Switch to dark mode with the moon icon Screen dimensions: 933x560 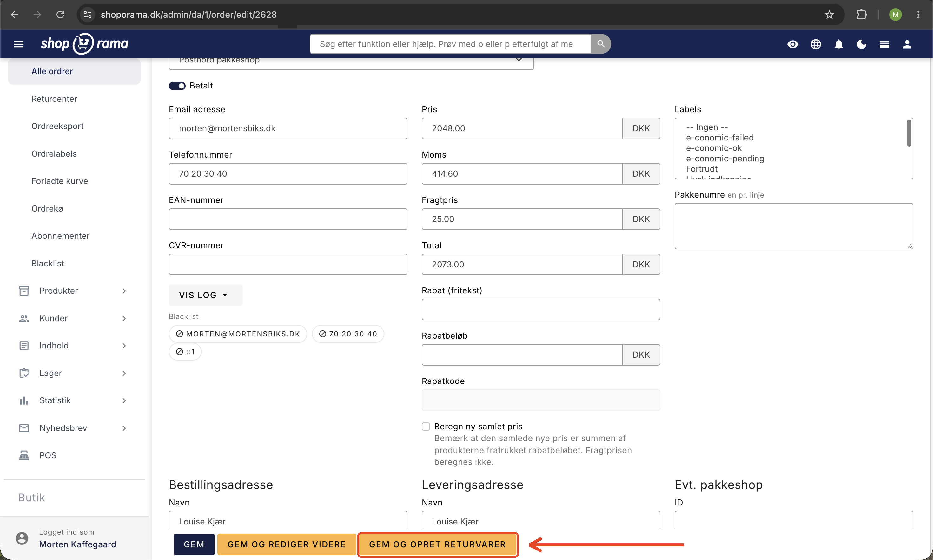pyautogui.click(x=862, y=44)
